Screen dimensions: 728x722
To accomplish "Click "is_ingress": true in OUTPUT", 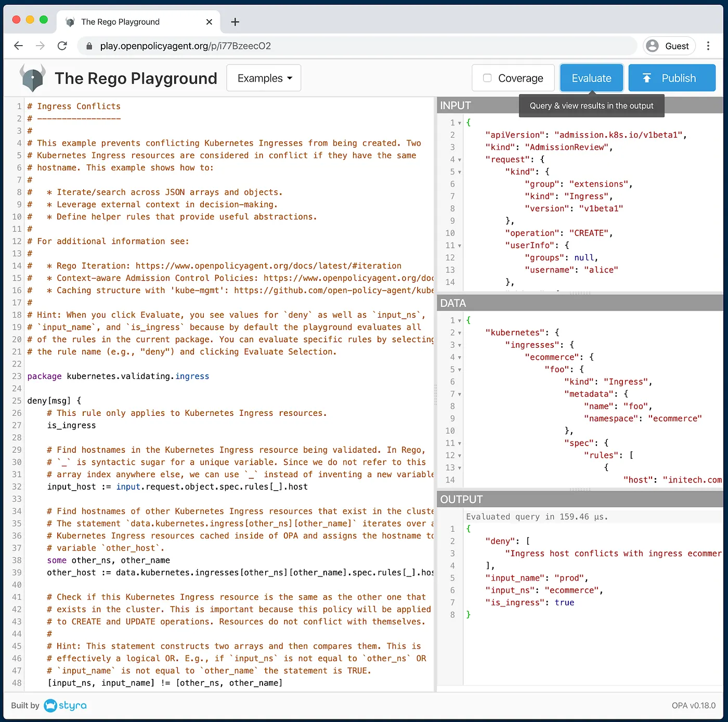I will (x=529, y=602).
